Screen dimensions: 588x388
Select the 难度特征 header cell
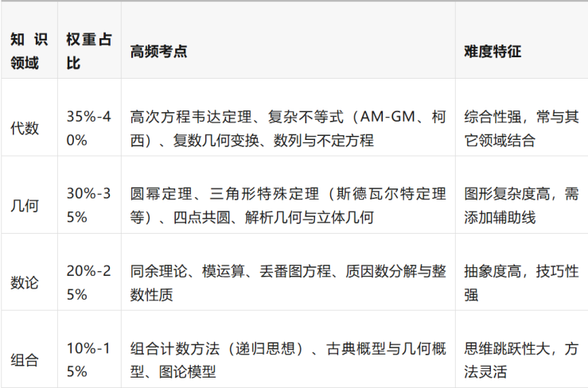[493, 51]
